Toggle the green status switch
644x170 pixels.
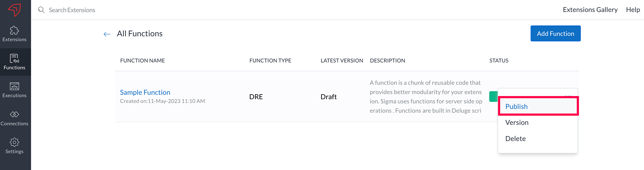click(x=493, y=96)
